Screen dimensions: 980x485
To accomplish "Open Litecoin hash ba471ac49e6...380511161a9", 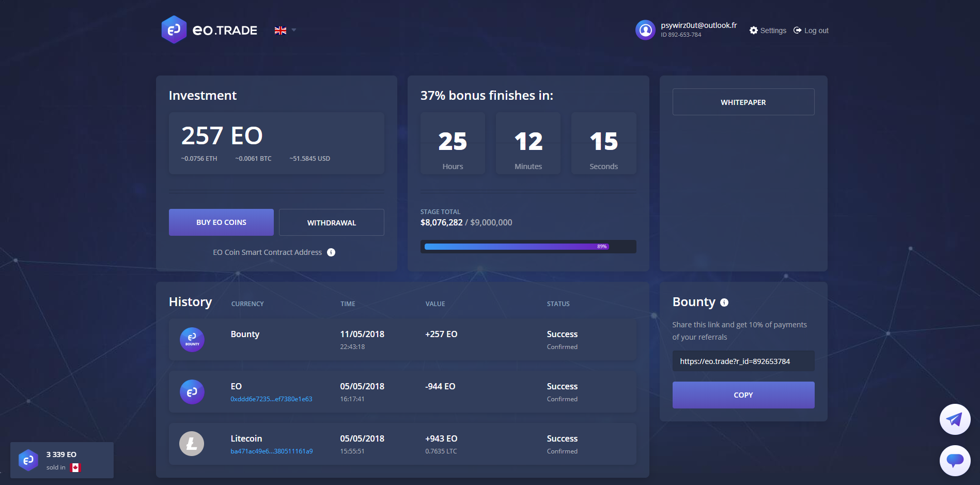I will coord(272,451).
